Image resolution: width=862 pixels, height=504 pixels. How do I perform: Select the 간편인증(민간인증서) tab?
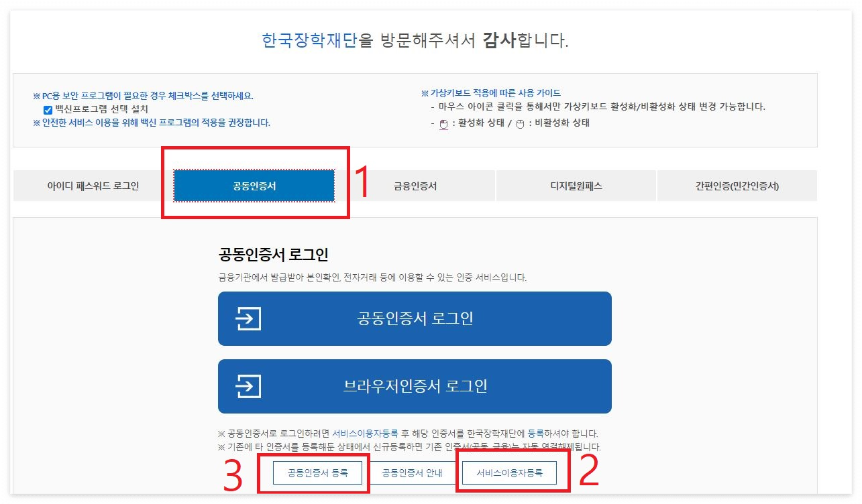click(736, 186)
